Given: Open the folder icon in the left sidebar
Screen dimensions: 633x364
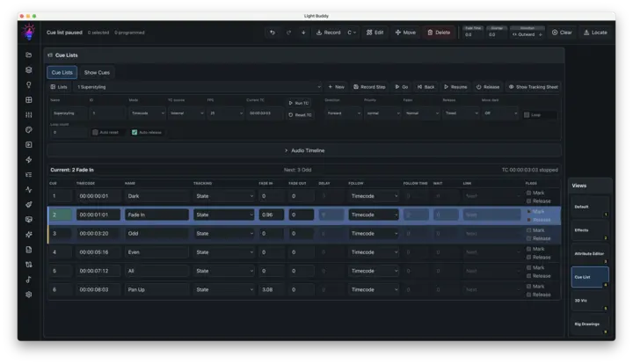Looking at the screenshot, I should click(29, 55).
